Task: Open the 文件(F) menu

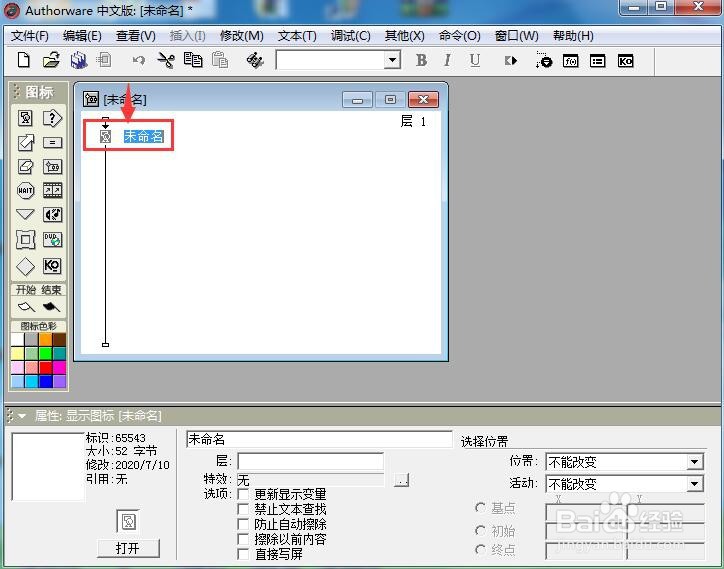Action: [x=30, y=36]
